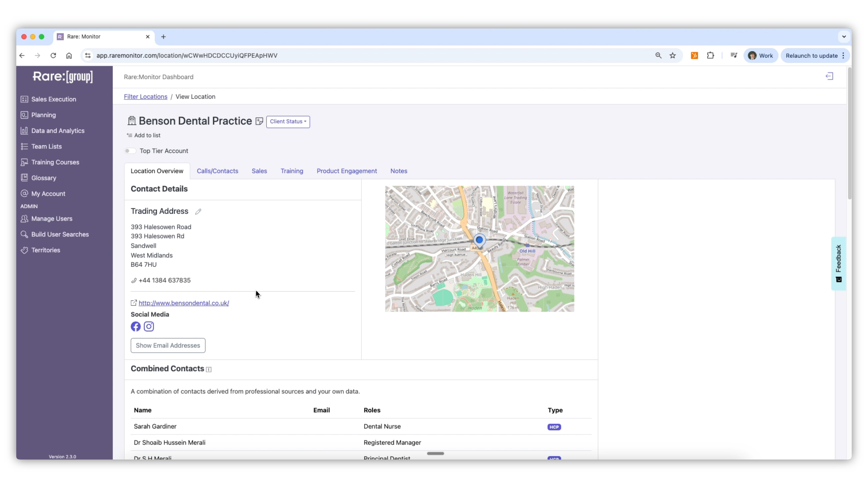Open the browser tab list dropdown arrow
The height and width of the screenshot is (488, 868).
844,37
